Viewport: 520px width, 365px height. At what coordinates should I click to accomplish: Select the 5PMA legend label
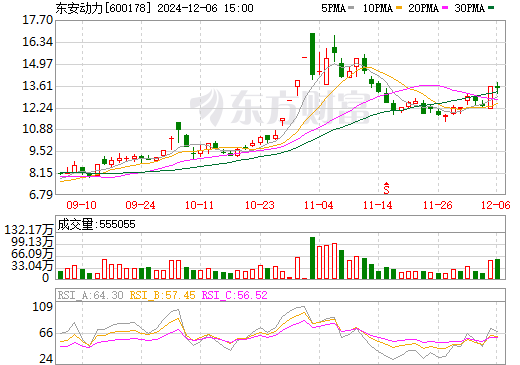334,8
